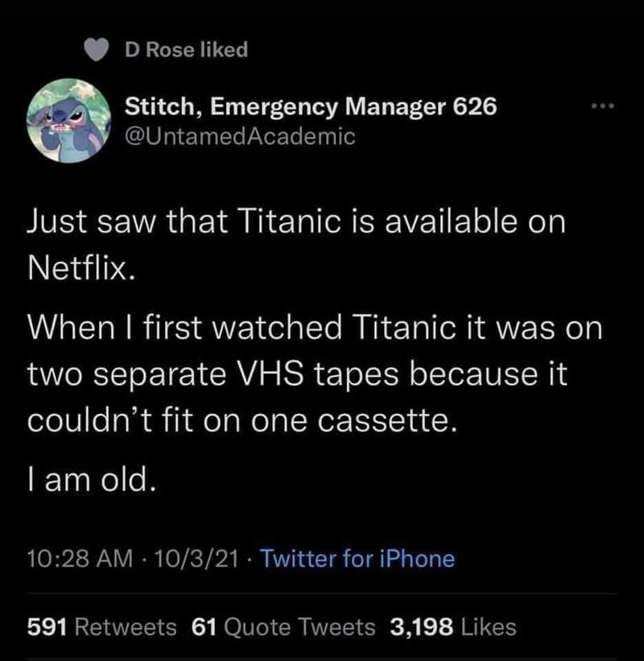Click the @UntamedAcademic handle
The height and width of the screenshot is (661, 644).
239,136
